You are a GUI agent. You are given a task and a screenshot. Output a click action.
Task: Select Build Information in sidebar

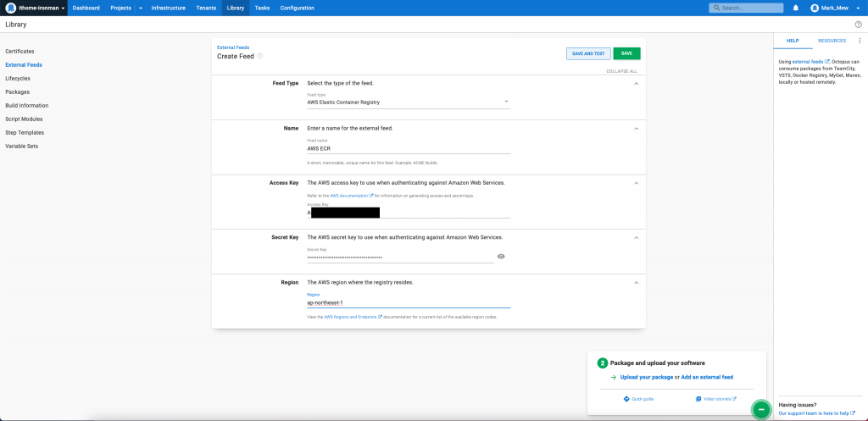pos(27,106)
